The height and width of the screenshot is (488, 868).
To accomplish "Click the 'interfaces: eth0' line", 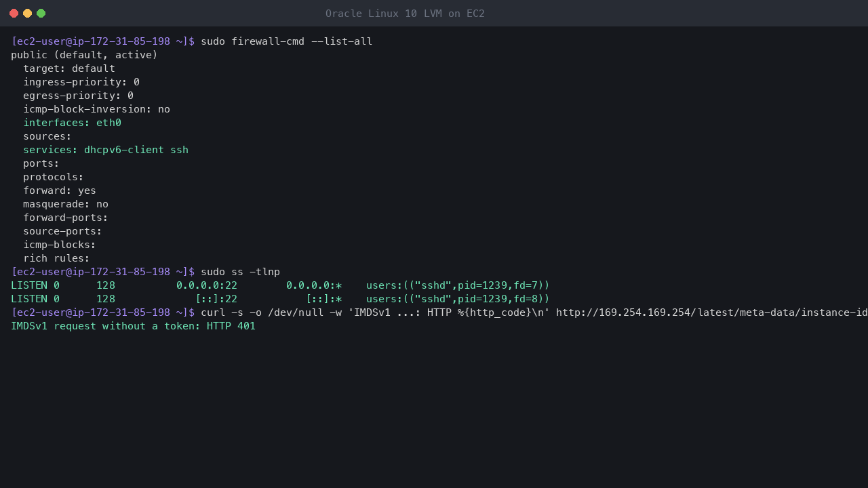I will pos(72,123).
